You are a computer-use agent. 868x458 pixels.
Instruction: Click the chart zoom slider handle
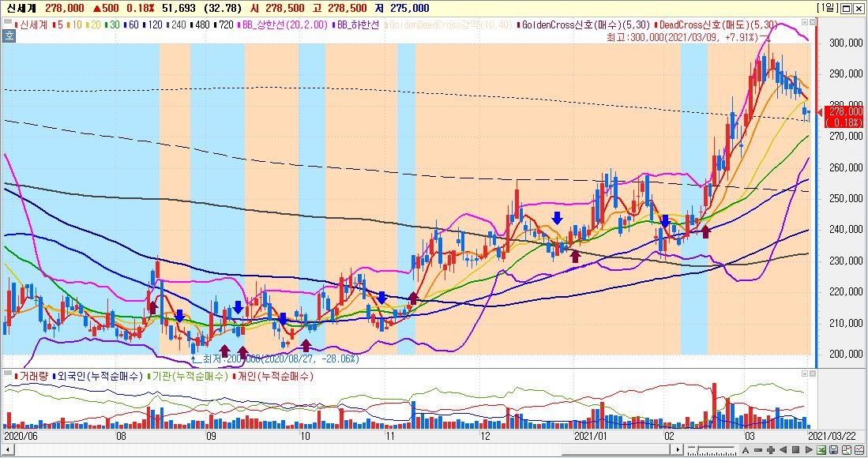(698, 449)
